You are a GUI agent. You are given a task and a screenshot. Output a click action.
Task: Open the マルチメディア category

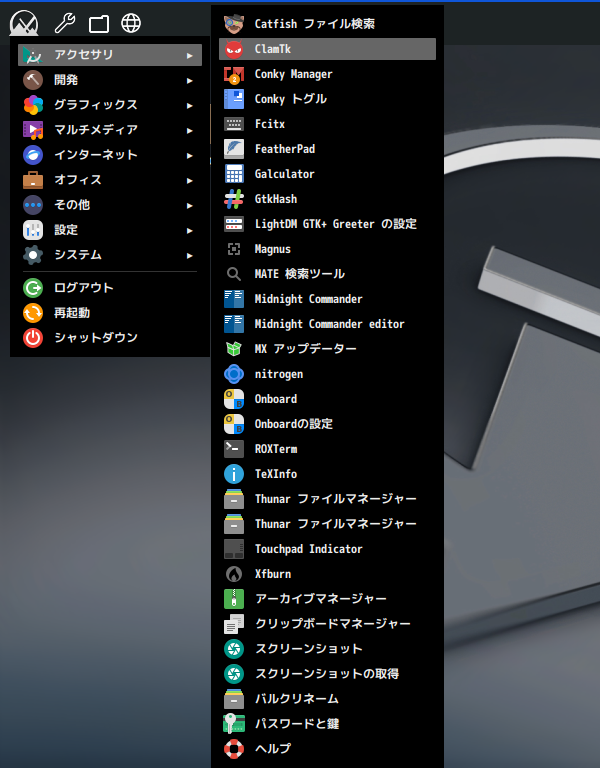110,130
